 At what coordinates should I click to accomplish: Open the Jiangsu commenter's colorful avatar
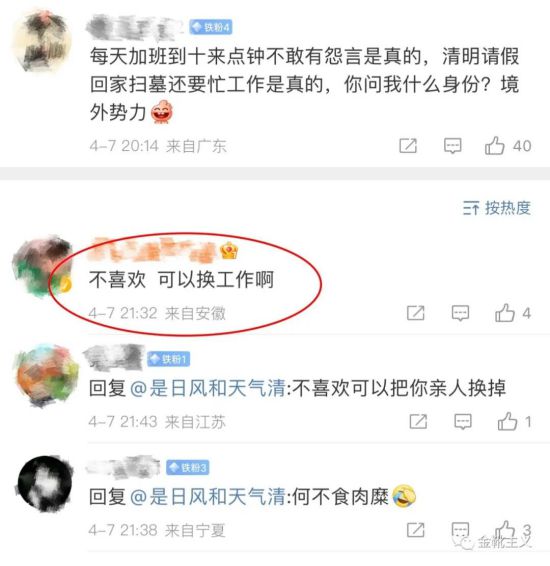[46, 376]
